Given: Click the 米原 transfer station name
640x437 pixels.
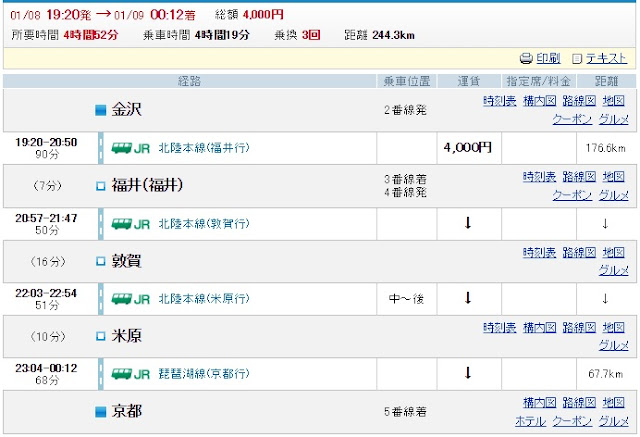Looking at the screenshot, I should (x=127, y=336).
